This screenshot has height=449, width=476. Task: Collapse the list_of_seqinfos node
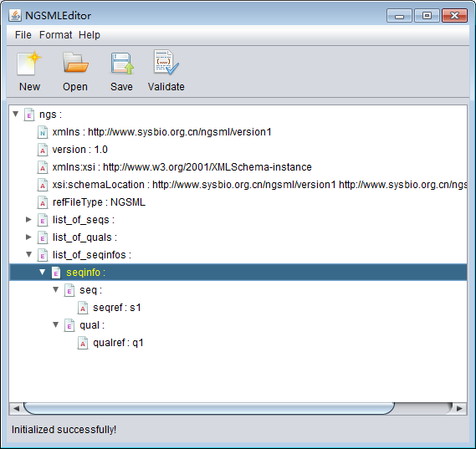click(28, 254)
